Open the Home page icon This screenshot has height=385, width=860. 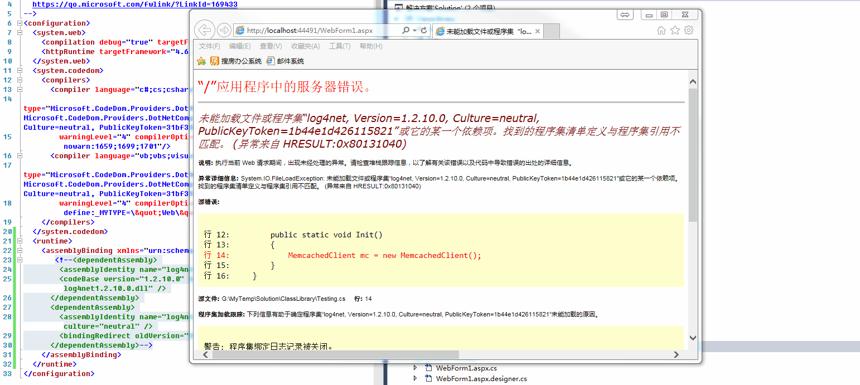[x=661, y=30]
